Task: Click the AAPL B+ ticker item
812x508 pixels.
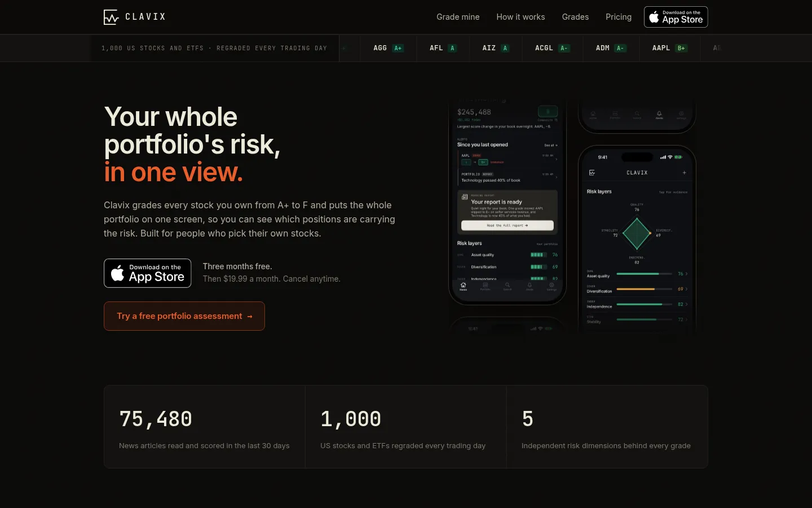Action: coord(669,48)
